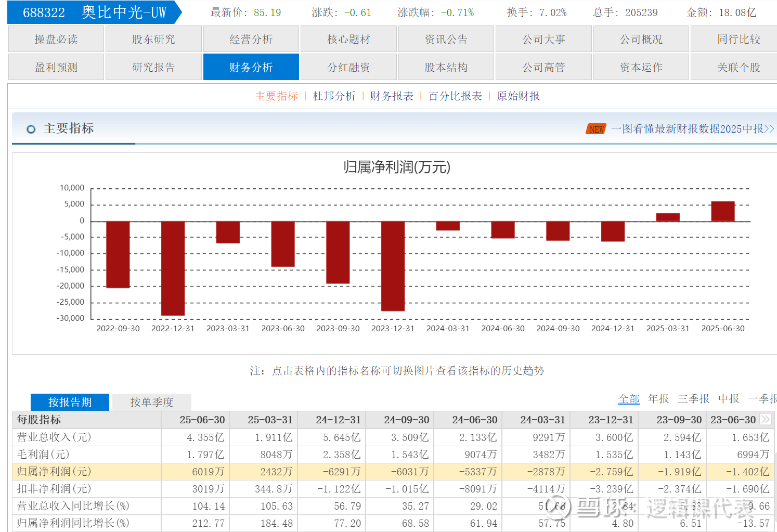777x532 pixels.
Task: Open the 杜邦分析 sub-tab
Action: click(334, 96)
